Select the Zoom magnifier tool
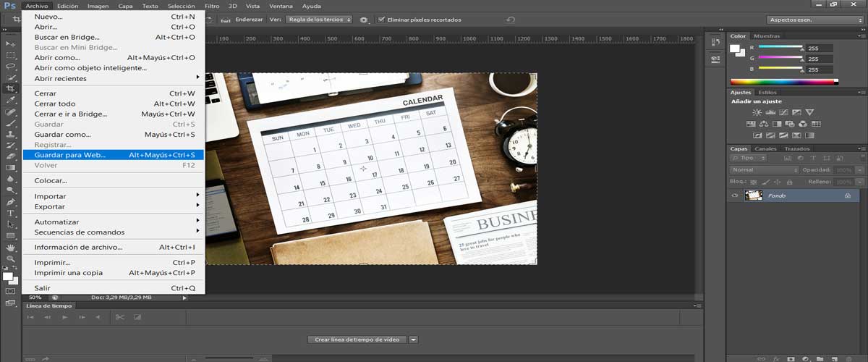This screenshot has height=362, width=868. pos(11,258)
